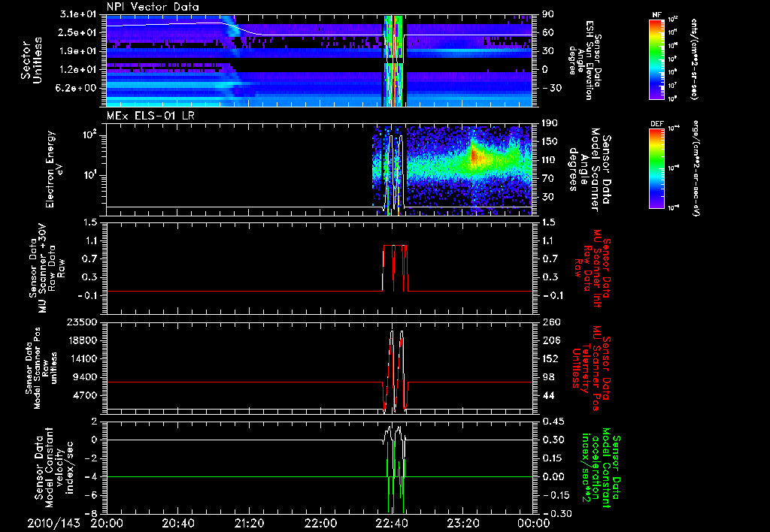
Task: Click the '23500' scanner position tick value
Action: click(83, 322)
